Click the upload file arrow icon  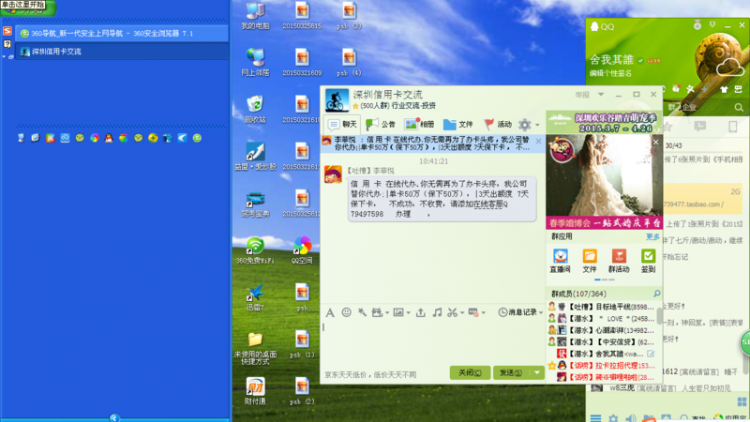click(420, 312)
